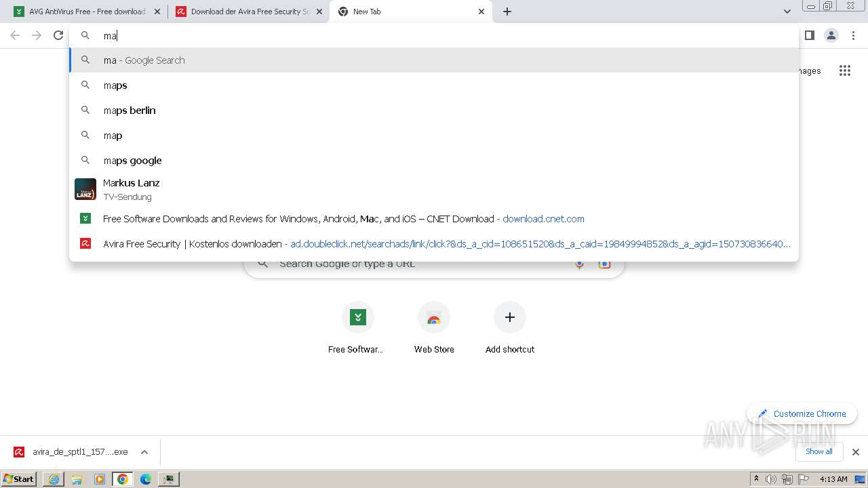Open Windows Media Player from the taskbar

(100, 479)
